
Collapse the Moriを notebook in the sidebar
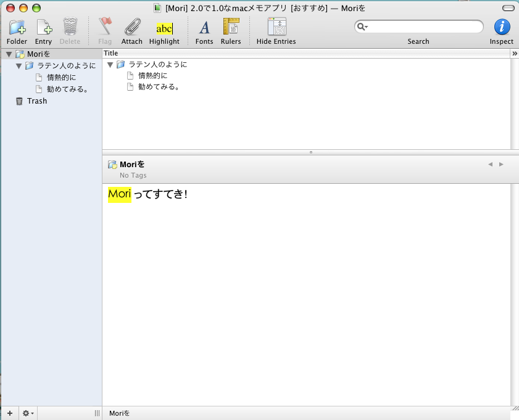tap(9, 54)
